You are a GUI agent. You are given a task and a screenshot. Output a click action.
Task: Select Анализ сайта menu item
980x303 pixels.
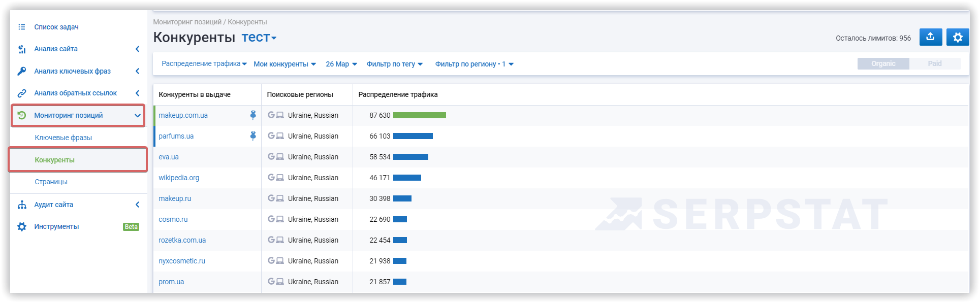[x=56, y=49]
